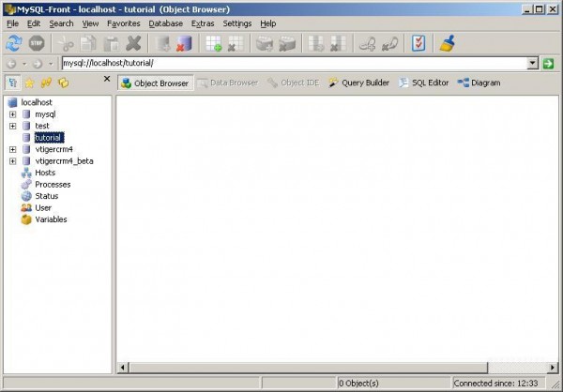
Task: Open the Forward history dropdown arrow
Action: (51, 64)
